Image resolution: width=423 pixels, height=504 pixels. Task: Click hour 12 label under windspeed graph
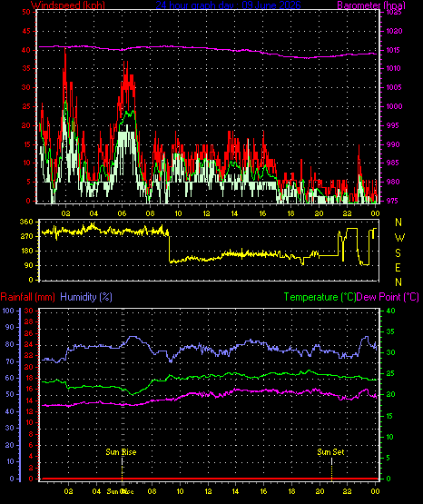[206, 213]
